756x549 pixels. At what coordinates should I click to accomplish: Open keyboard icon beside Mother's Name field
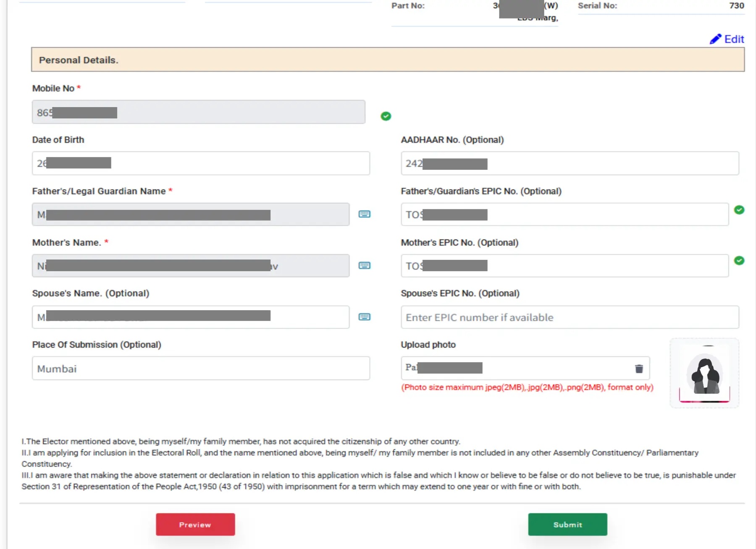tap(364, 266)
